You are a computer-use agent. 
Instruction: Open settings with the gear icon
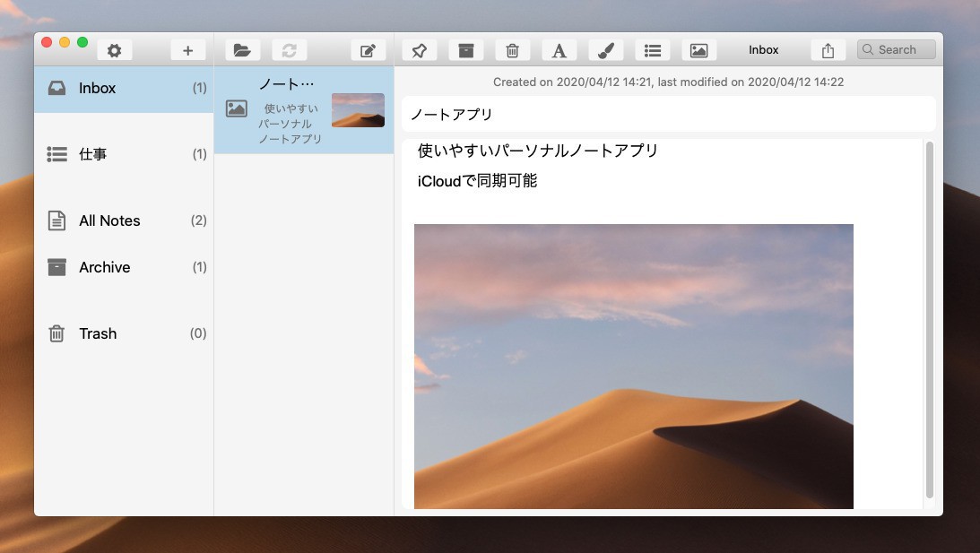click(114, 51)
